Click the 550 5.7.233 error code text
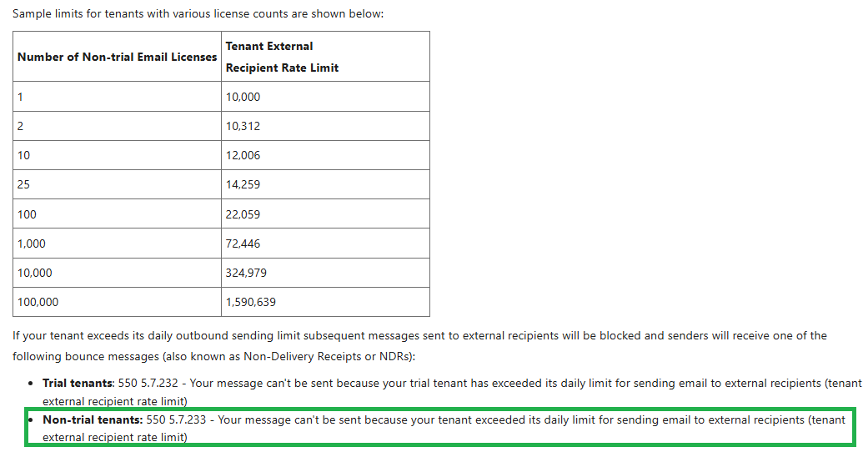 tap(176, 419)
